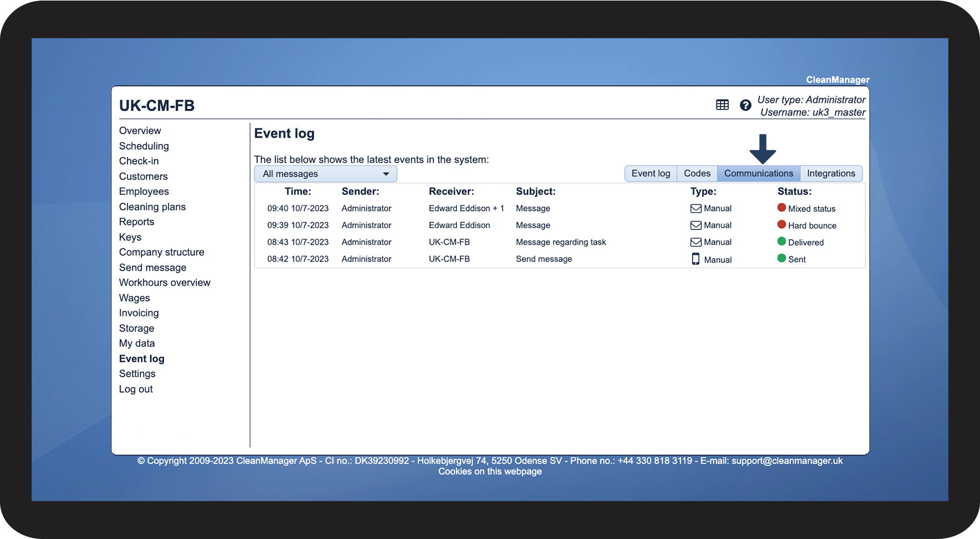
Task: Click phone icon in 08:42 Send message row
Action: pyautogui.click(x=695, y=259)
